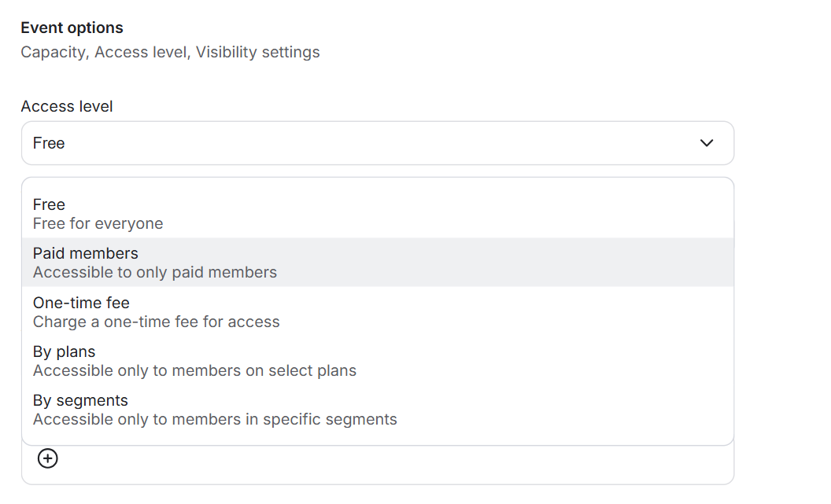Click blank area right of "By segments" row
831x504 pixels.
[x=567, y=410]
